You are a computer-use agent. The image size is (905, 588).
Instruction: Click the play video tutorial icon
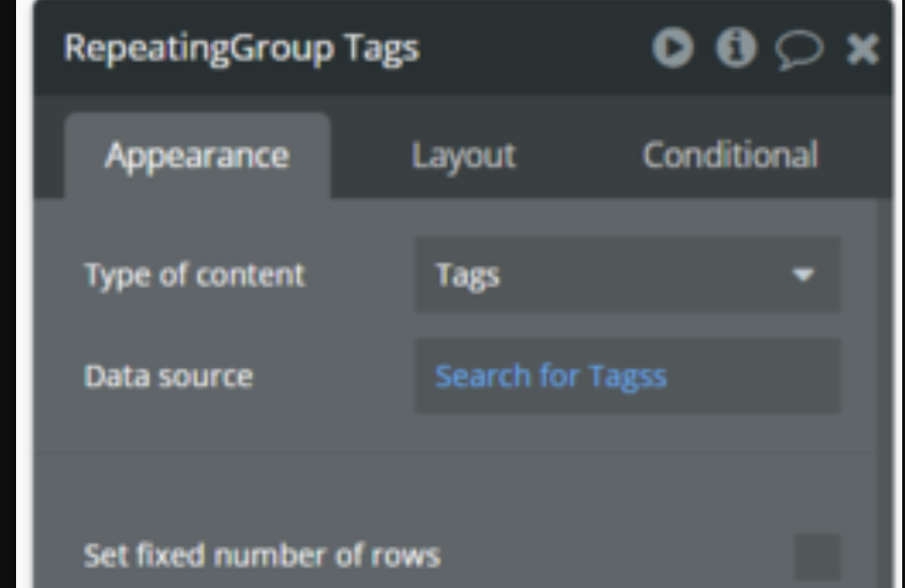673,47
